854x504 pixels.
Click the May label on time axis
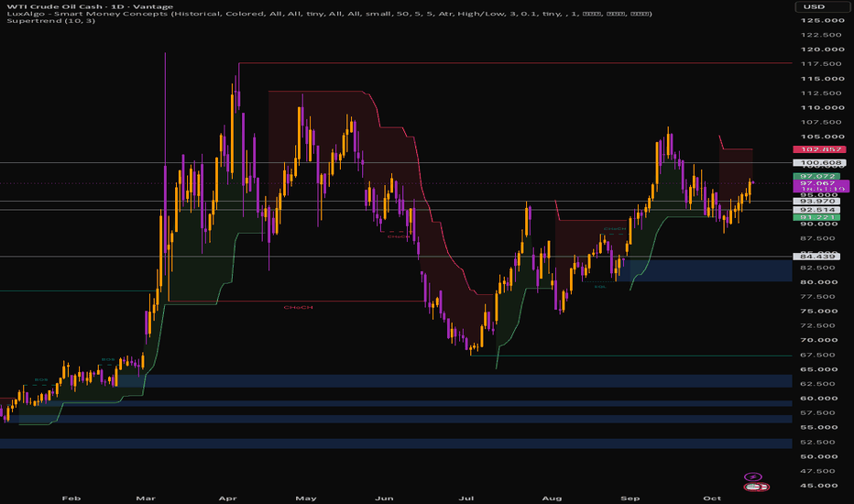[305, 498]
